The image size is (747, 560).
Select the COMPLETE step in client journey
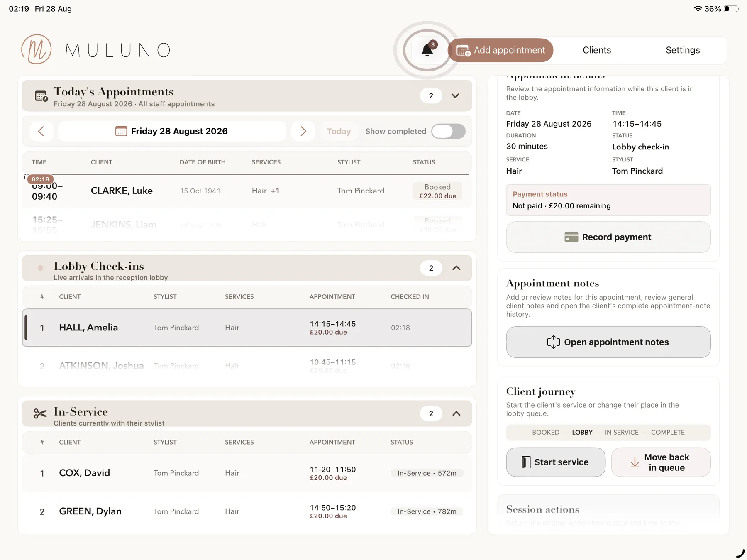[x=668, y=432]
